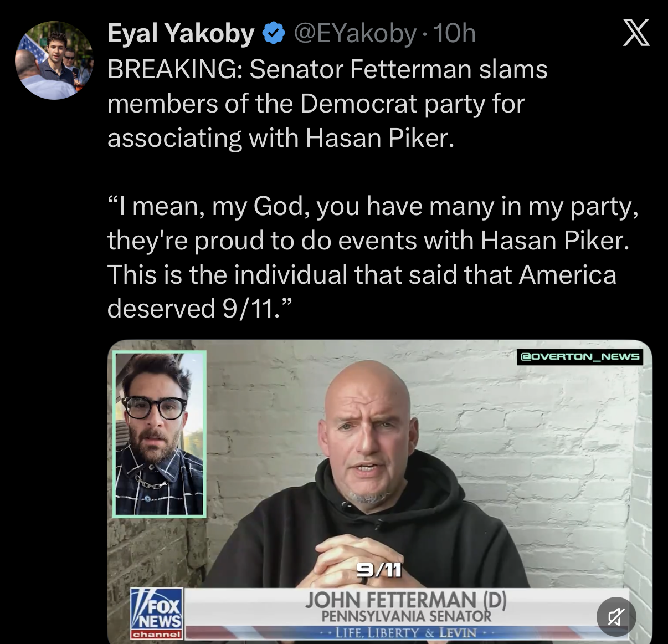Click the Pennsylvania Senator subtitle
The image size is (668, 644).
coord(406,616)
